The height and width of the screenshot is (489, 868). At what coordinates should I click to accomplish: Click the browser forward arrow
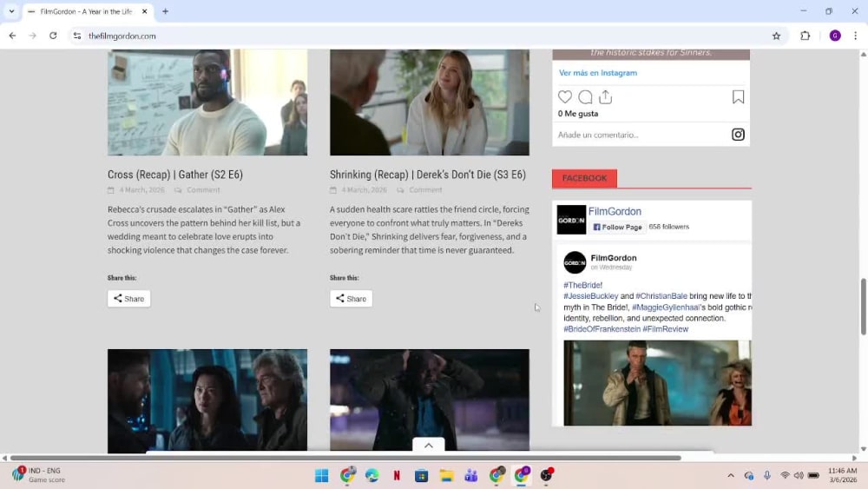pyautogui.click(x=33, y=36)
